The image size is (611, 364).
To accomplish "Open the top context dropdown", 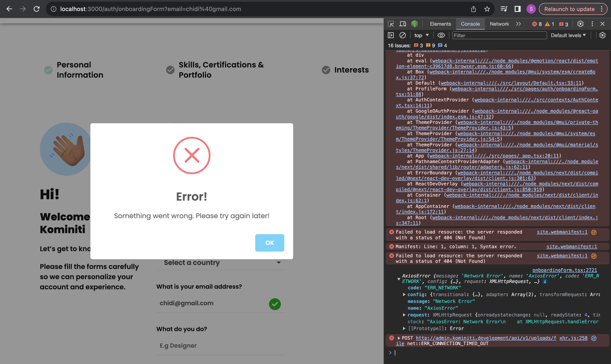I will [x=421, y=35].
